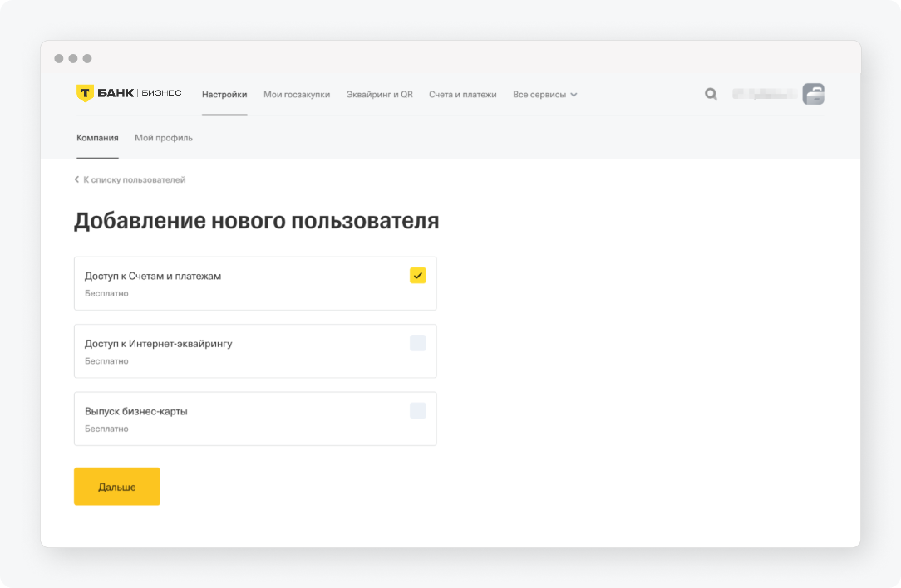Image resolution: width=901 pixels, height=588 pixels.
Task: Click the Выпуск бизнес-карты label
Action: pos(136,412)
